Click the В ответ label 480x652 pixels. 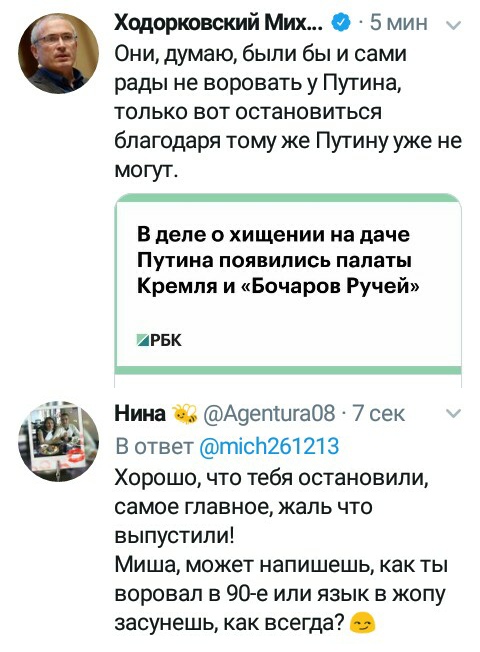click(x=155, y=446)
